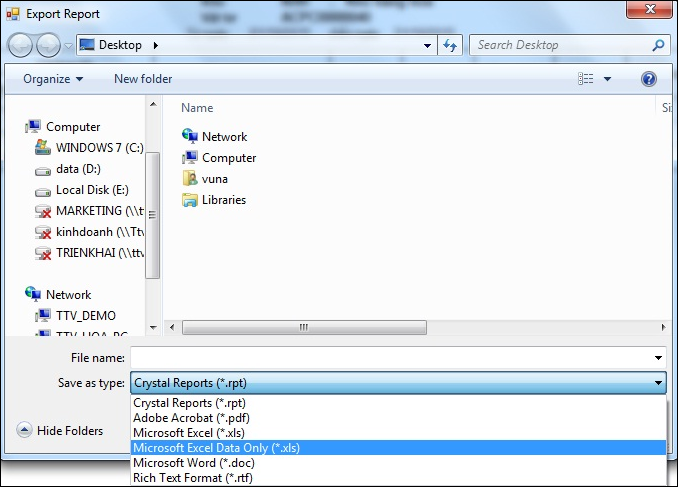Click the search magnifier icon

click(658, 45)
